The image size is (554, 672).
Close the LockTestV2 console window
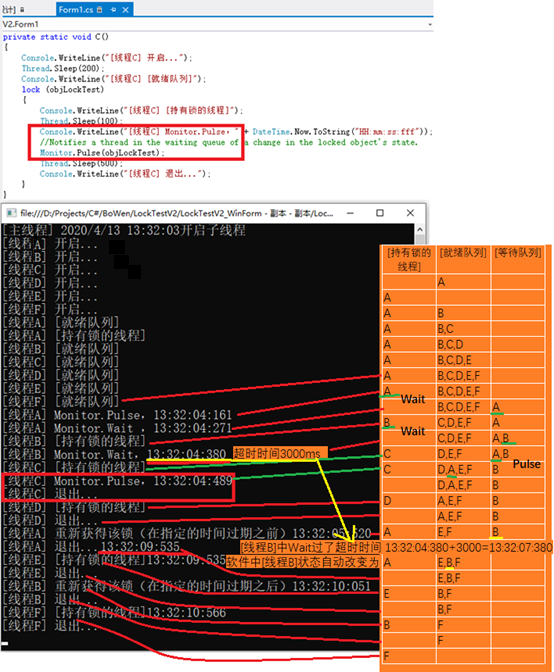coord(410,213)
